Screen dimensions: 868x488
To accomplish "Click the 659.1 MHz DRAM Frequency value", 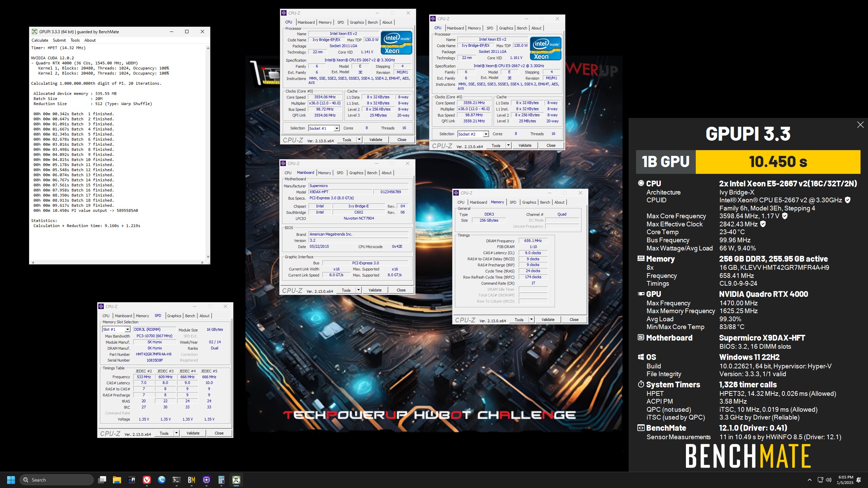I will 533,241.
